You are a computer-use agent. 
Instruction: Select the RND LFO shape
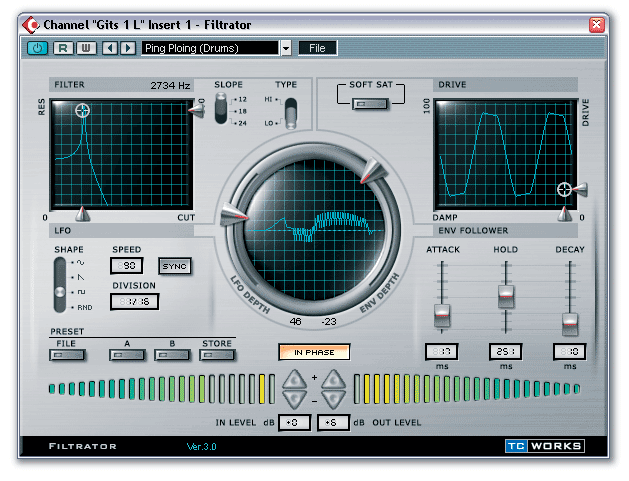coord(85,308)
